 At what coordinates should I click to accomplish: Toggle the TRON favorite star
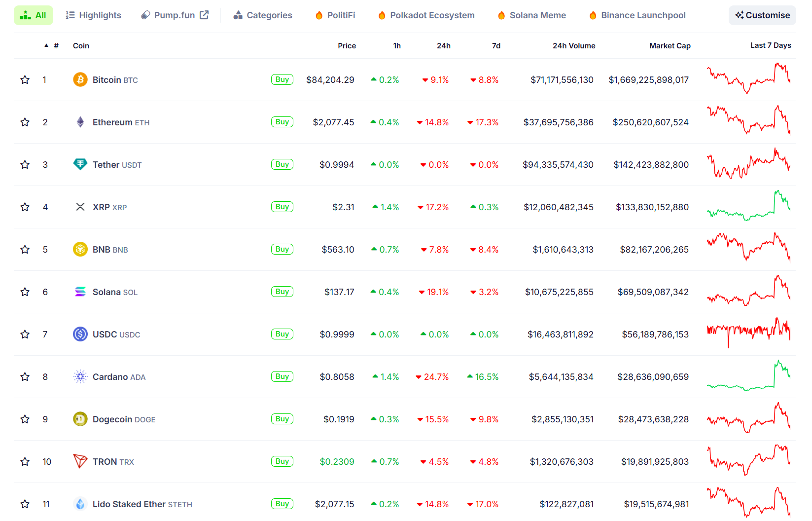point(25,461)
